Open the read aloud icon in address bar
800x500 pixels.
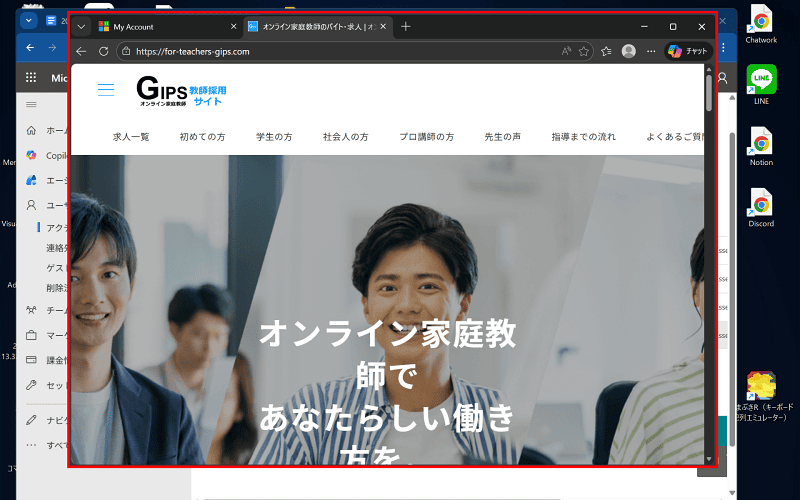pyautogui.click(x=566, y=51)
